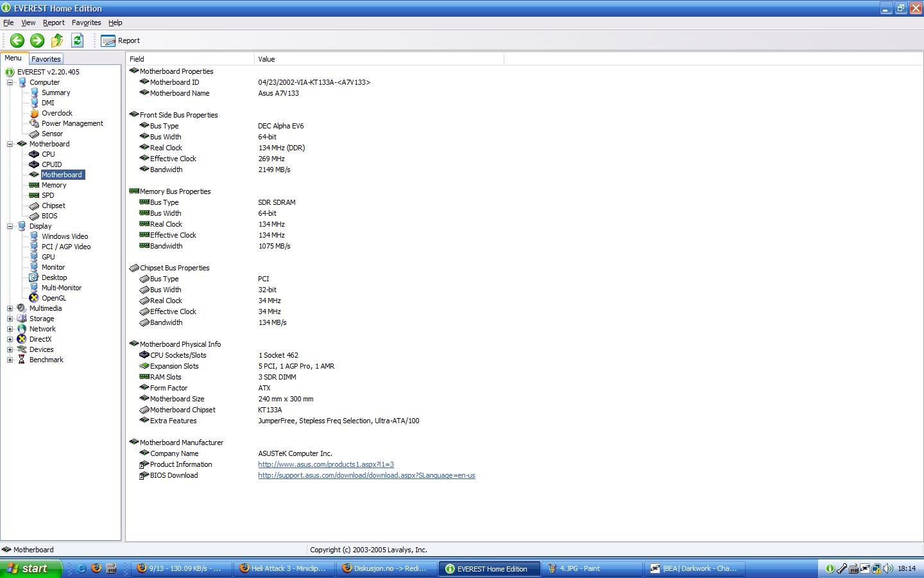The height and width of the screenshot is (578, 924).
Task: Select the Multimedia category icon
Action: [x=22, y=308]
